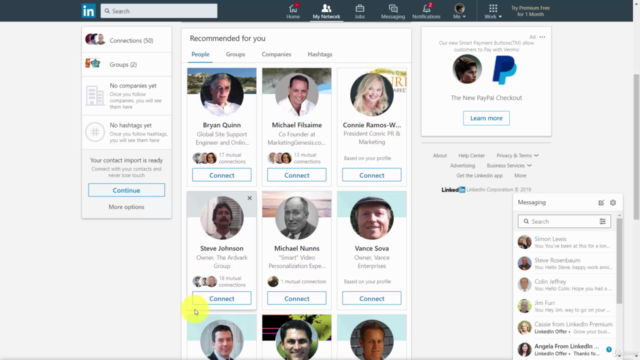Open Steve Rosenbaum conversation
This screenshot has height=360, width=640.
coord(565,263)
